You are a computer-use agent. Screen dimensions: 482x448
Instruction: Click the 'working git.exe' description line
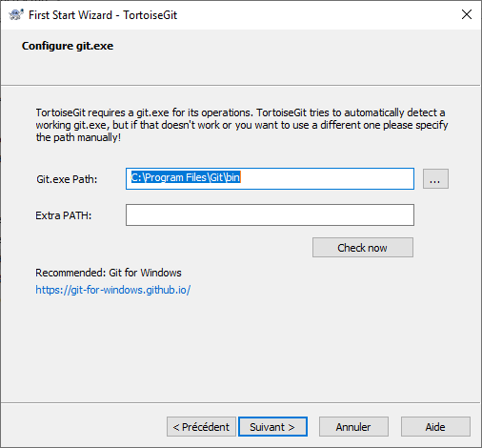point(242,125)
